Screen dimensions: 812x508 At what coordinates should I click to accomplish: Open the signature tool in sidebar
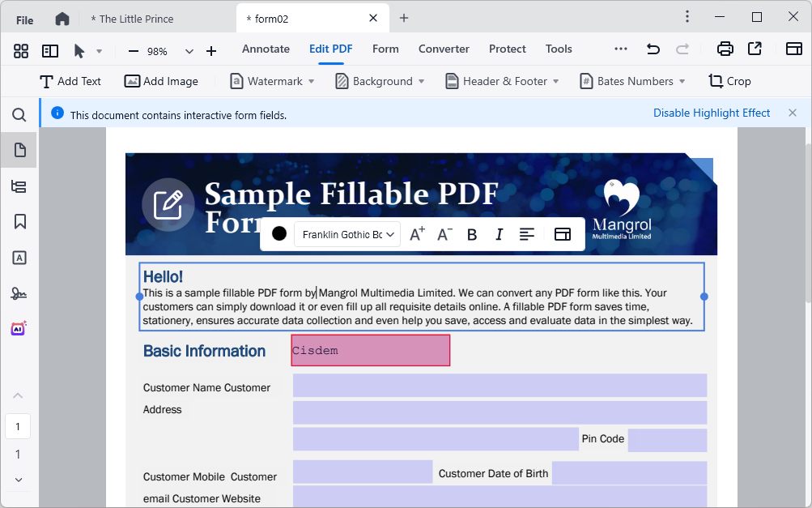click(x=19, y=292)
